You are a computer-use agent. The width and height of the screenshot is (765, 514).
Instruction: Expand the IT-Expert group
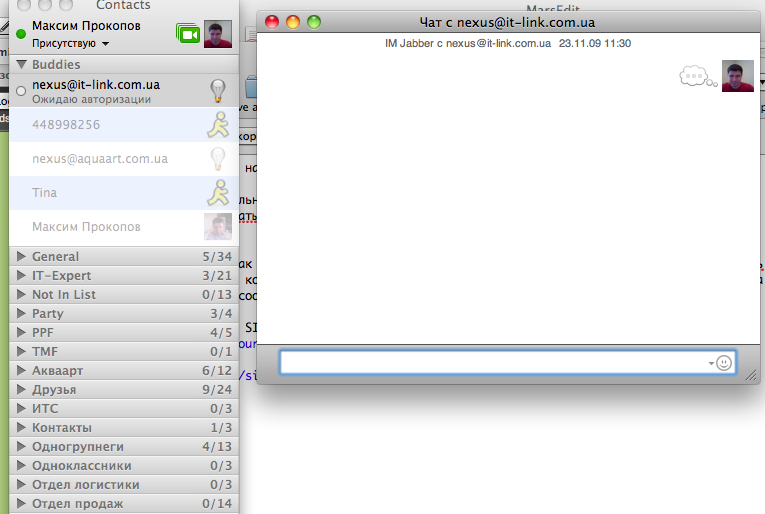click(x=21, y=275)
